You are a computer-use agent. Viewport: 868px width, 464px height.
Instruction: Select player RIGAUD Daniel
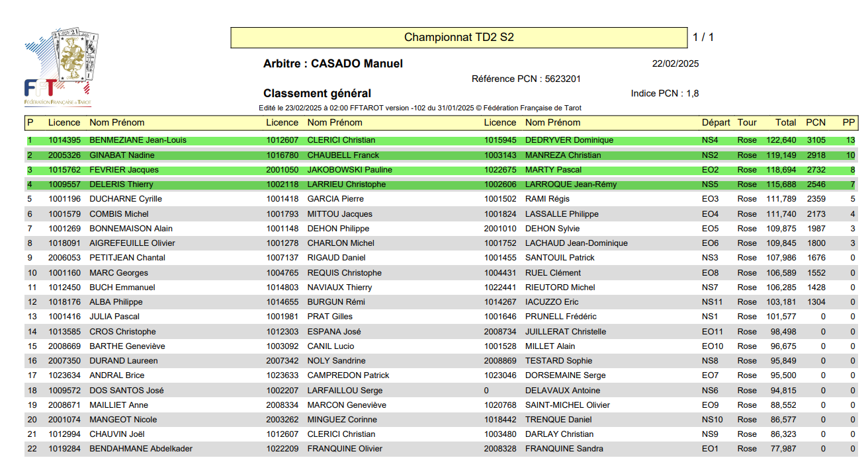coord(337,258)
